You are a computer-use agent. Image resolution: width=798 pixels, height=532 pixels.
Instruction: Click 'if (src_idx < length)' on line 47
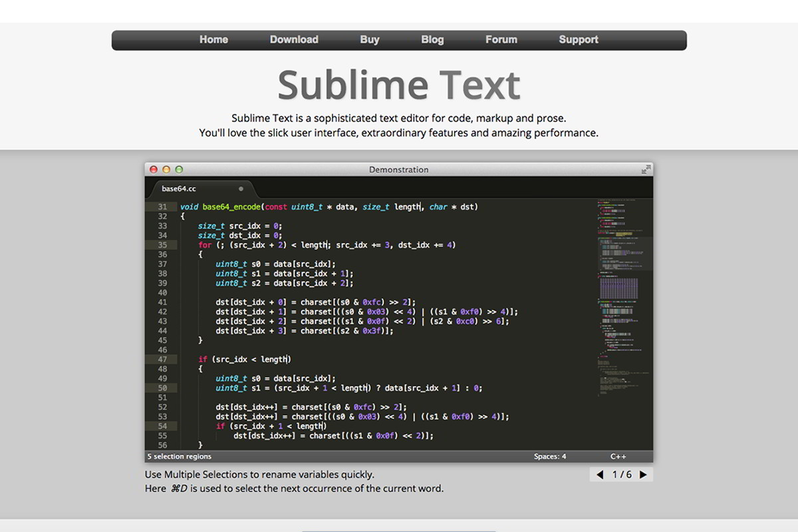click(245, 359)
